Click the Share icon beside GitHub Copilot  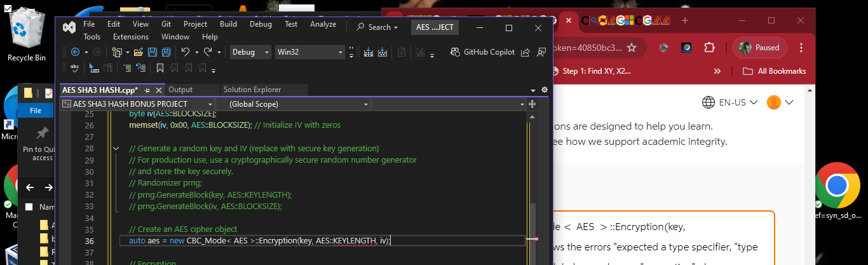[526, 52]
